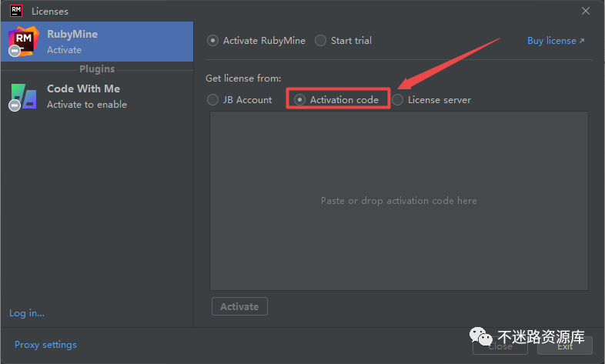The image size is (605, 364).
Task: Click the RM icon in the title bar
Action: coord(16,11)
